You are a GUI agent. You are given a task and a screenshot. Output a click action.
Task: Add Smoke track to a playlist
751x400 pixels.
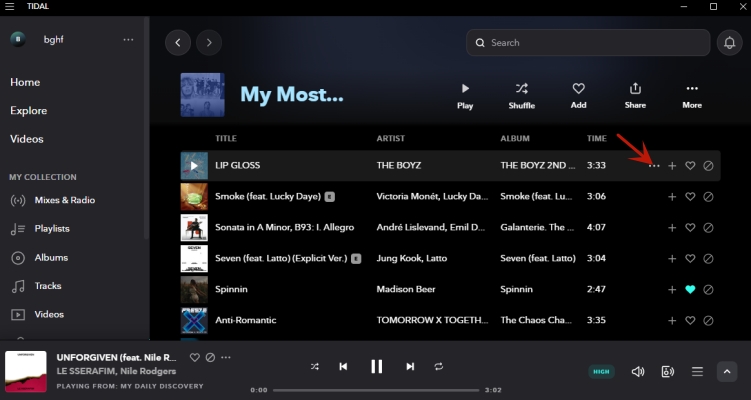click(672, 197)
